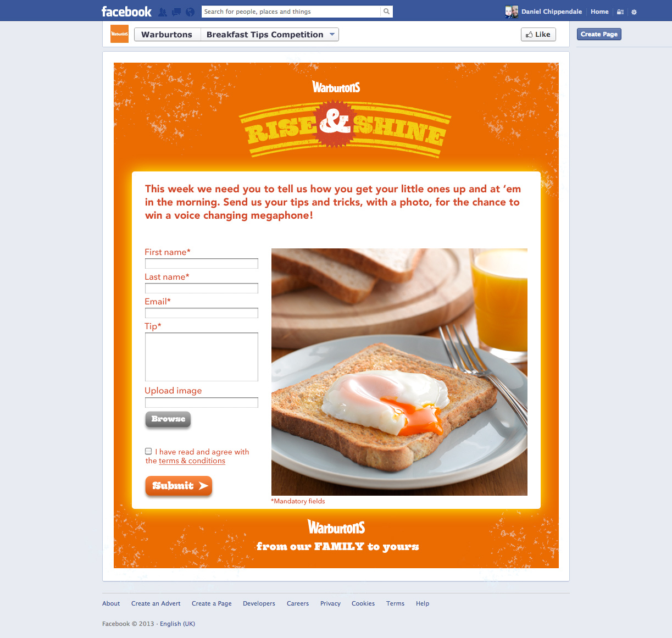Focus the First name input field

click(202, 264)
